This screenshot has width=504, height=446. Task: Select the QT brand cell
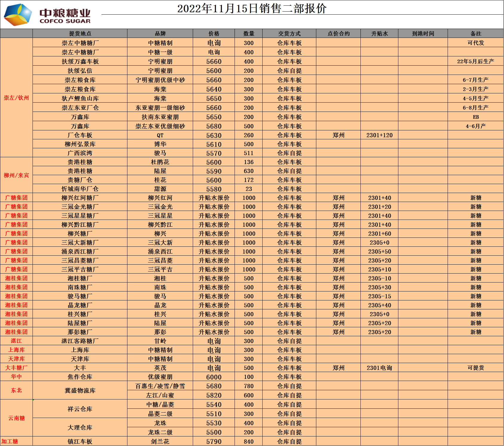pos(160,135)
